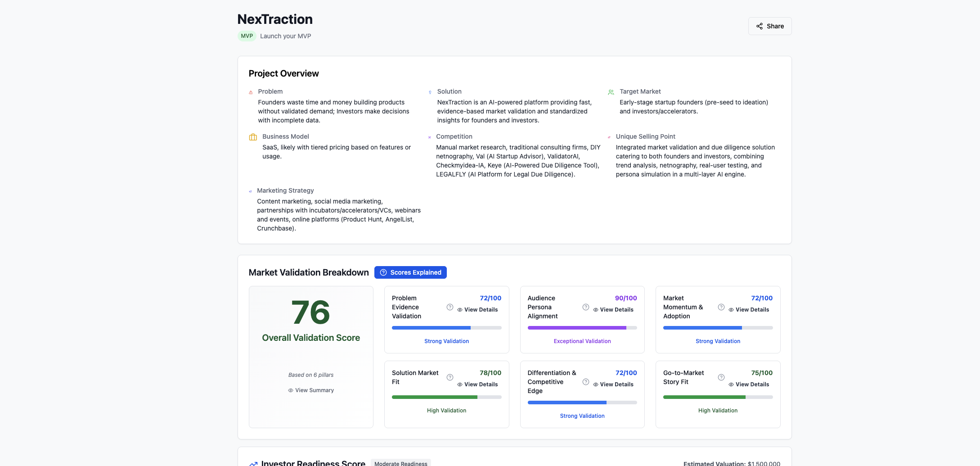Select the MVP badge under NexTraction
Screen dimensions: 980x466
pos(246,36)
